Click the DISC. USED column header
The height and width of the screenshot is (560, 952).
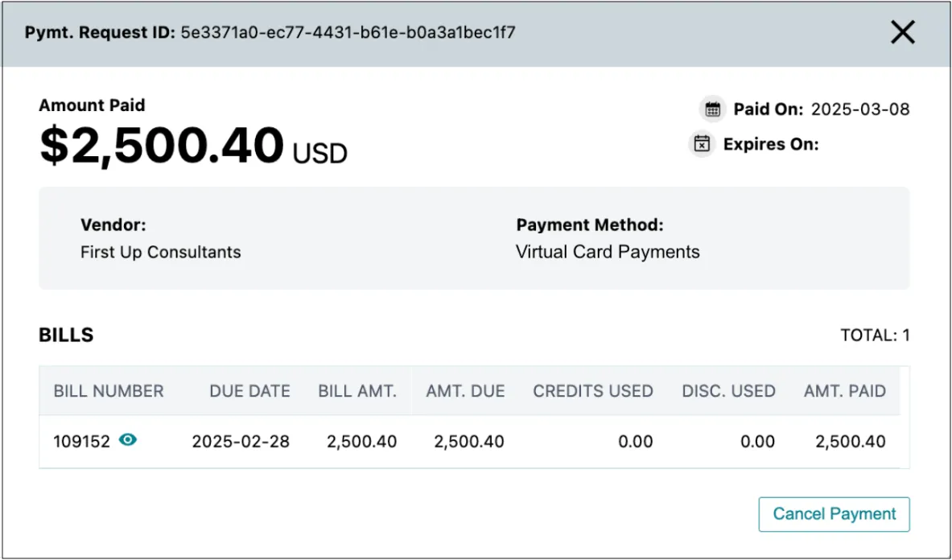coord(728,391)
